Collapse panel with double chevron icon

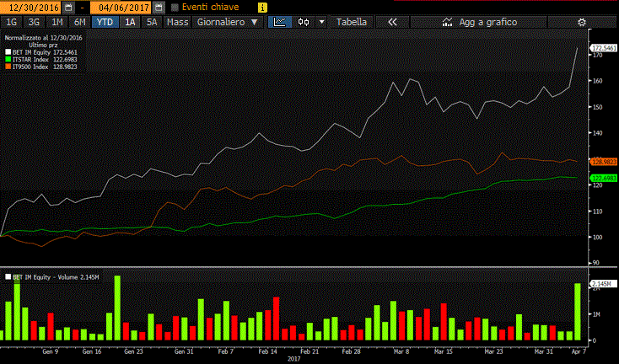coord(392,22)
